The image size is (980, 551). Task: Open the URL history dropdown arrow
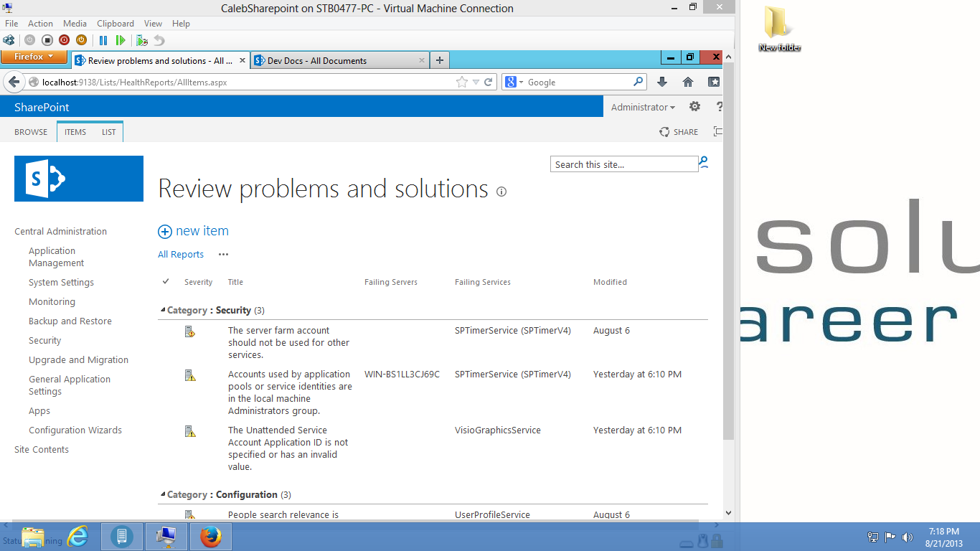click(x=476, y=82)
